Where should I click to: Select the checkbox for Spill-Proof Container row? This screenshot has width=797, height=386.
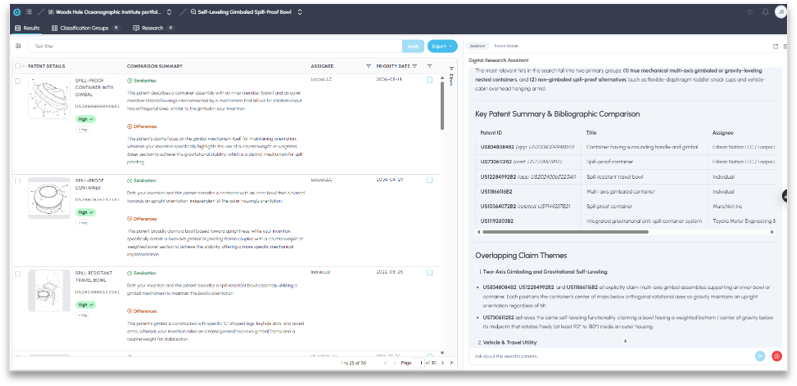tap(18, 181)
